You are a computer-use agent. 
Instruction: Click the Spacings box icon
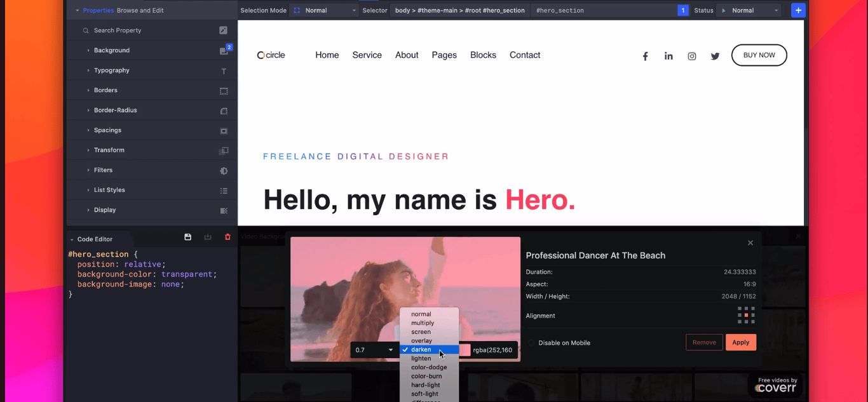pos(224,131)
